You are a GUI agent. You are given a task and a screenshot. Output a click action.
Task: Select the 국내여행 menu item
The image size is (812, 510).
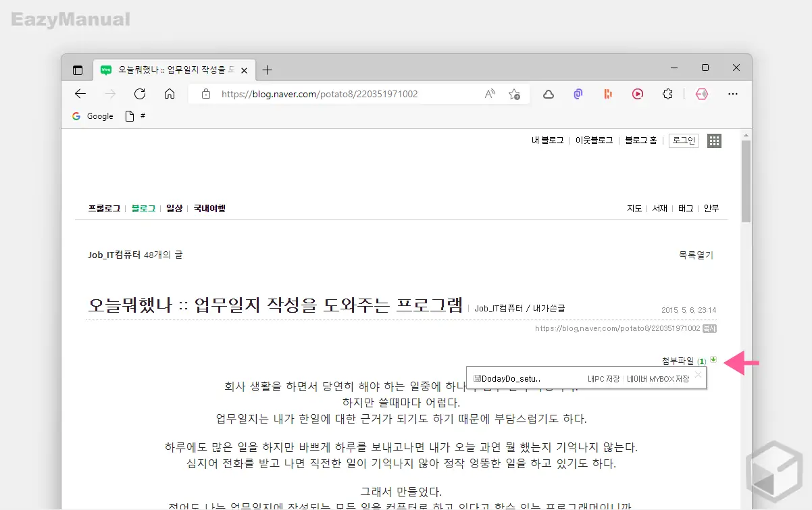click(209, 208)
